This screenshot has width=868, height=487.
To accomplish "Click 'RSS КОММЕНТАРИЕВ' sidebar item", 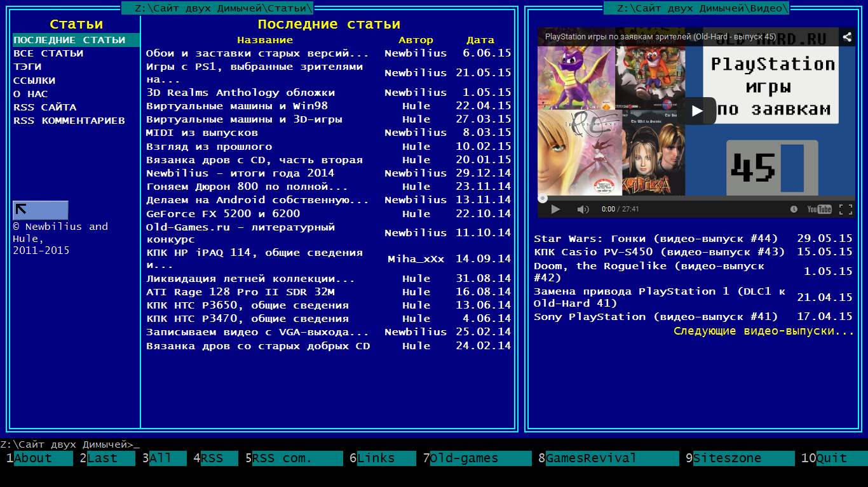I will pos(69,121).
